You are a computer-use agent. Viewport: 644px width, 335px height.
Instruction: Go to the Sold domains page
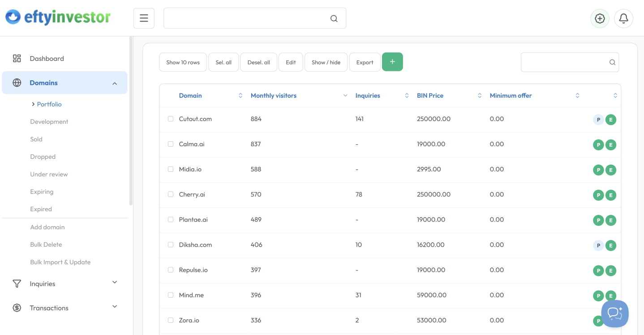[x=36, y=139]
